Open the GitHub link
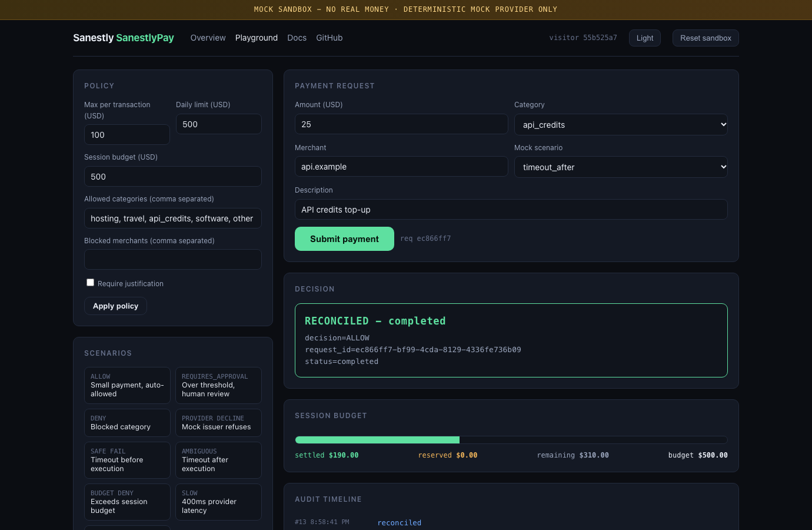This screenshot has width=812, height=530. 330,38
